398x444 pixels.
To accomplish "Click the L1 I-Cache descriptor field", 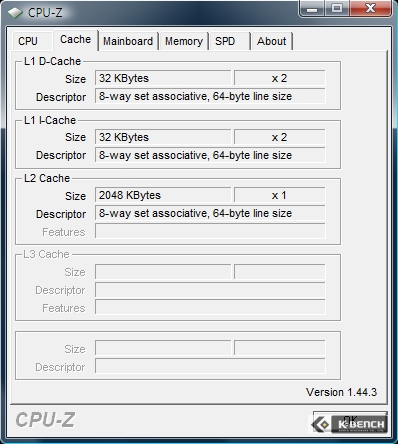I will (x=210, y=155).
